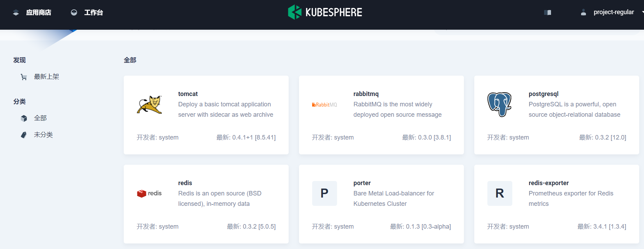Click the redis description about in-memory data
Image resolution: width=644 pixels, height=249 pixels.
pyautogui.click(x=220, y=199)
